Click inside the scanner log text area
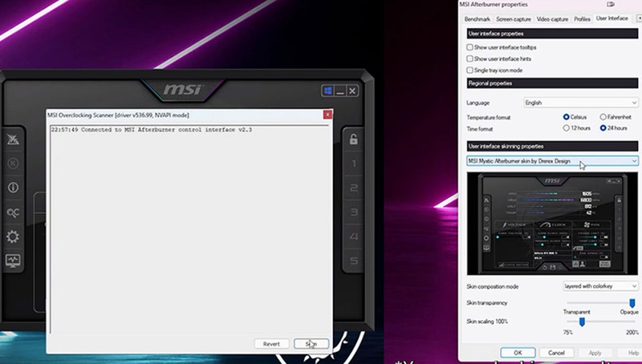 (189, 229)
